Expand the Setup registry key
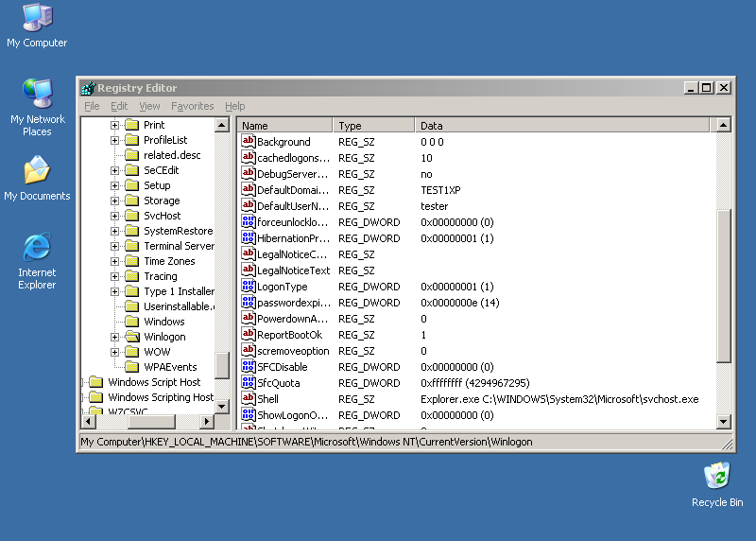The image size is (756, 541). (114, 185)
